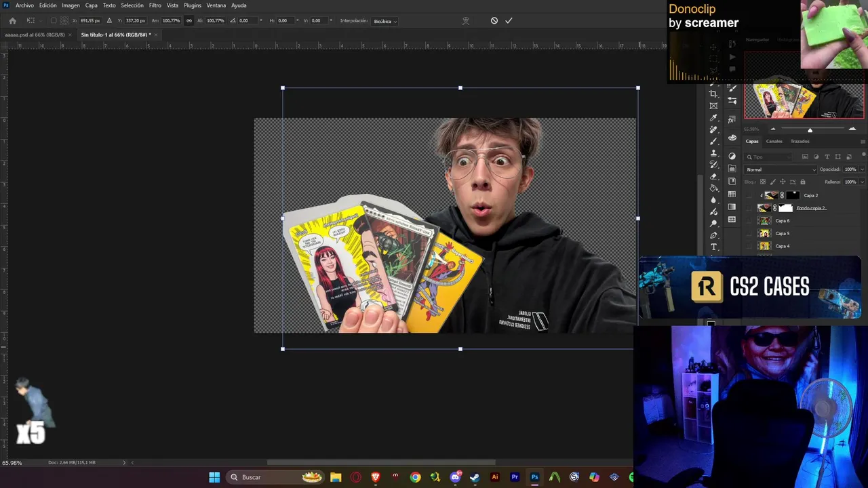Image resolution: width=868 pixels, height=488 pixels.
Task: Select the Pen tool
Action: [x=713, y=235]
